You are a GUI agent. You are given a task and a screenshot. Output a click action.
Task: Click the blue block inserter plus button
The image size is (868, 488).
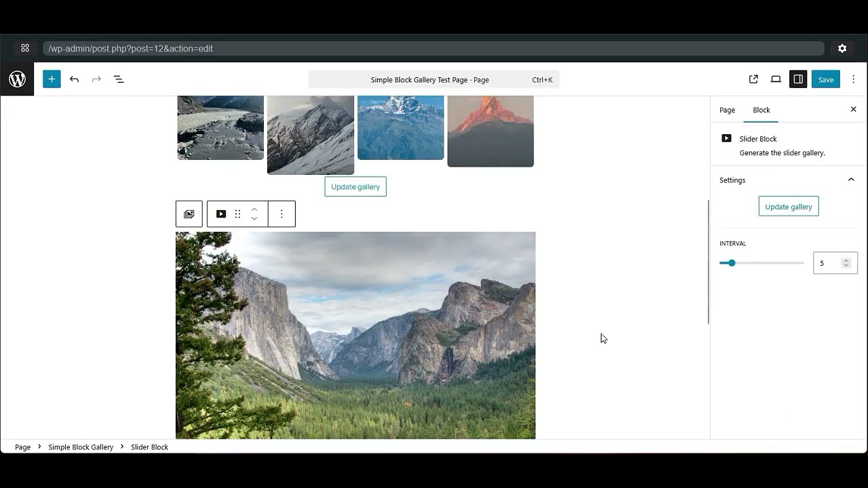[52, 79]
